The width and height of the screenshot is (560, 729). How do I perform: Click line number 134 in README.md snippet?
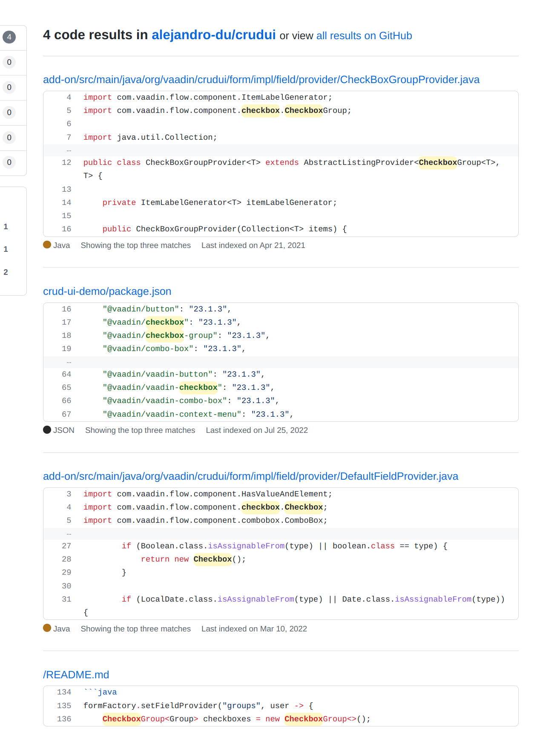point(64,692)
